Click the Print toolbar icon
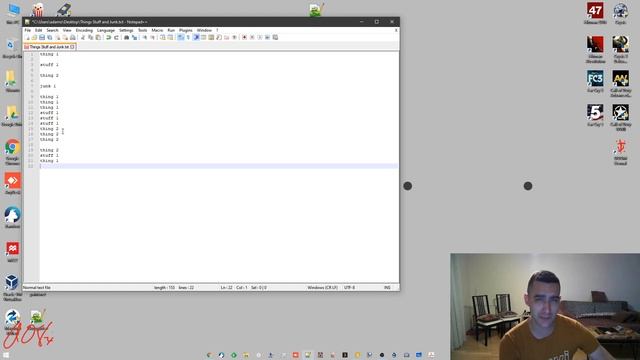The width and height of the screenshot is (640, 360). point(72,37)
